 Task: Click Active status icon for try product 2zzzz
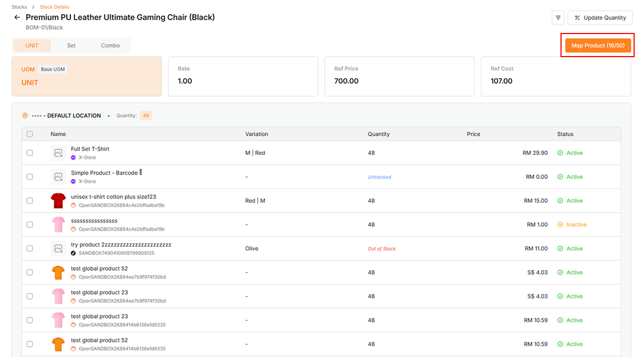(x=560, y=249)
